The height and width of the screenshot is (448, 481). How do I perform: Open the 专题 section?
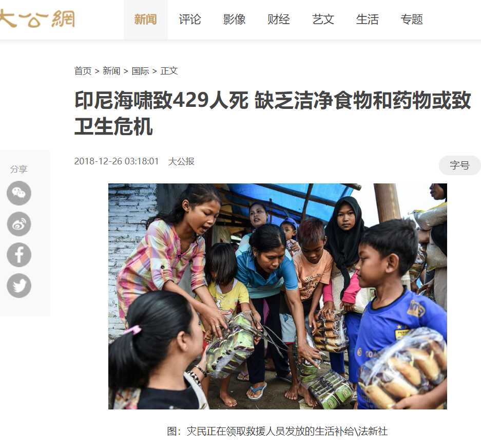[x=412, y=20]
